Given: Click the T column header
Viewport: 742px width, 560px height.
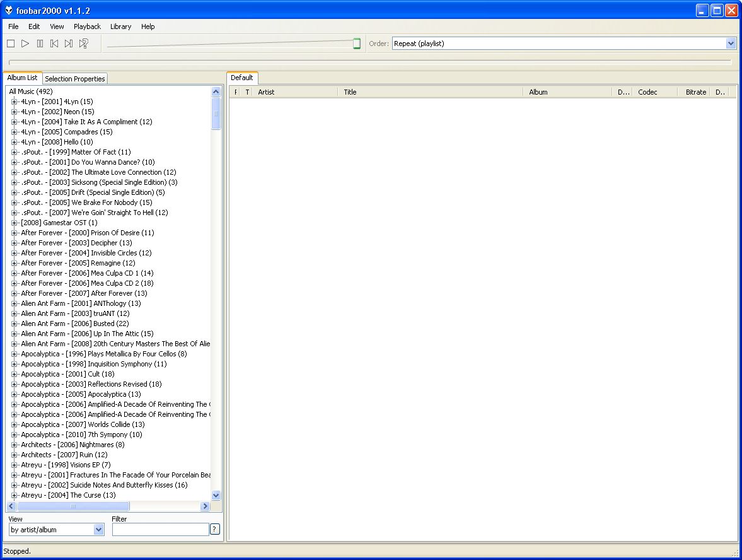Looking at the screenshot, I should pos(247,92).
